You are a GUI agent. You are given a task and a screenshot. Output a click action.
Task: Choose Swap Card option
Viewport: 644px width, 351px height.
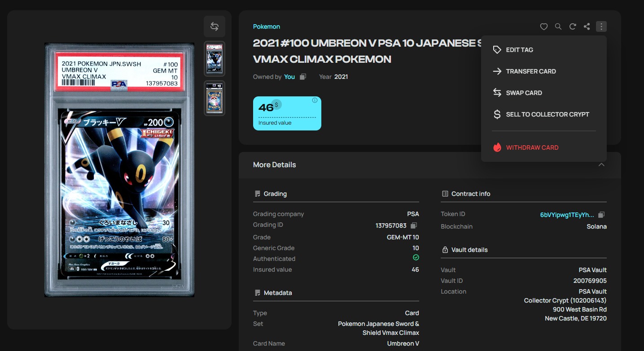[x=544, y=93]
